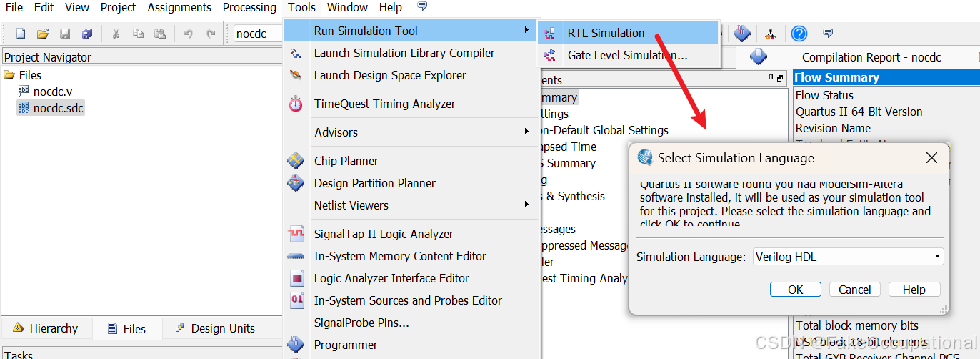This screenshot has width=980, height=359.
Task: Click the network hierarchy toolbar icon
Action: pyautogui.click(x=771, y=33)
